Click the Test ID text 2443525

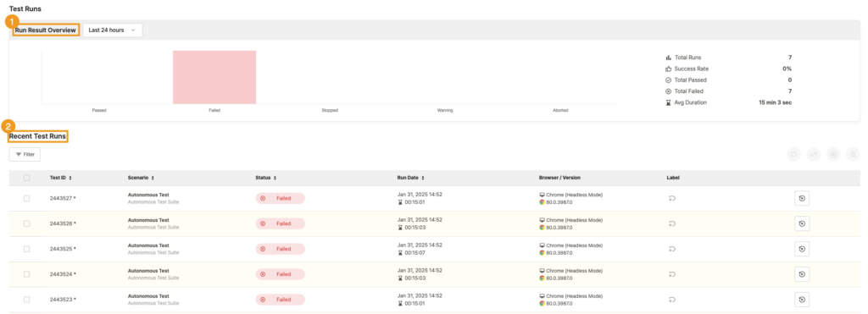61,249
